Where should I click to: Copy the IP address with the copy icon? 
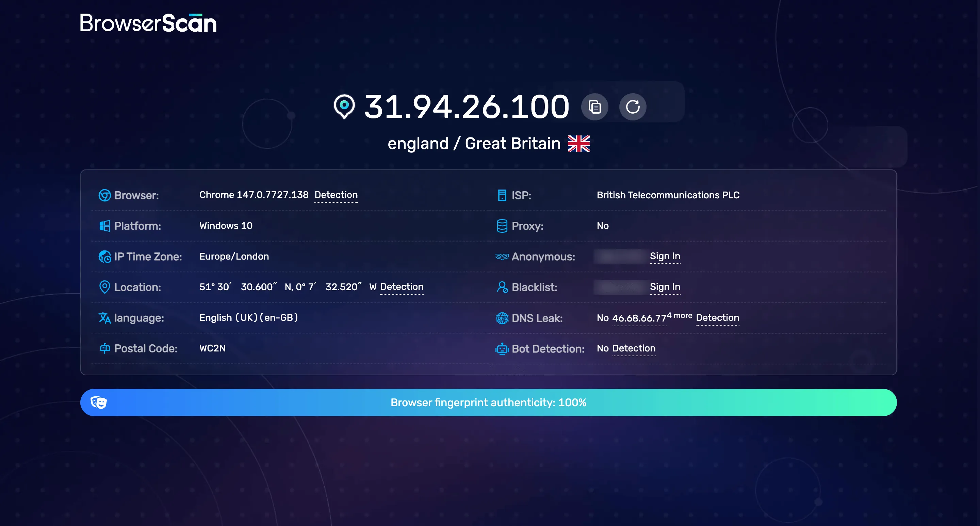[x=594, y=107]
